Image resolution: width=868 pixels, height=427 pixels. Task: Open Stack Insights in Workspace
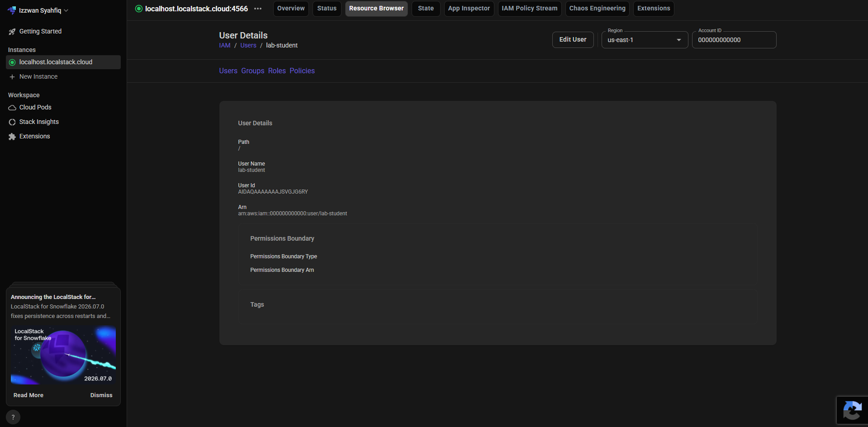(63, 122)
